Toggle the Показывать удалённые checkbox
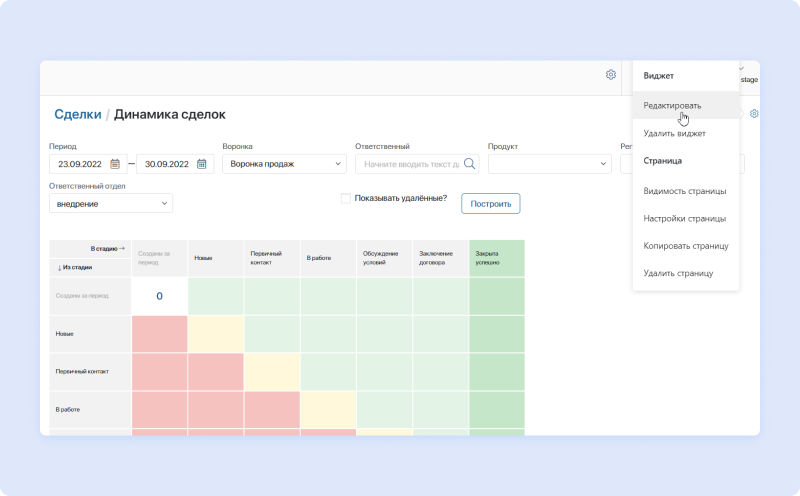Screen dimensions: 800x496 pyautogui.click(x=346, y=198)
